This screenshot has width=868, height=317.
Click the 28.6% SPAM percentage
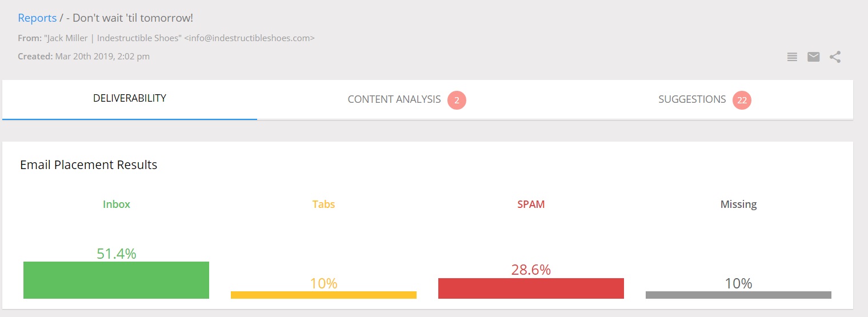[531, 270]
